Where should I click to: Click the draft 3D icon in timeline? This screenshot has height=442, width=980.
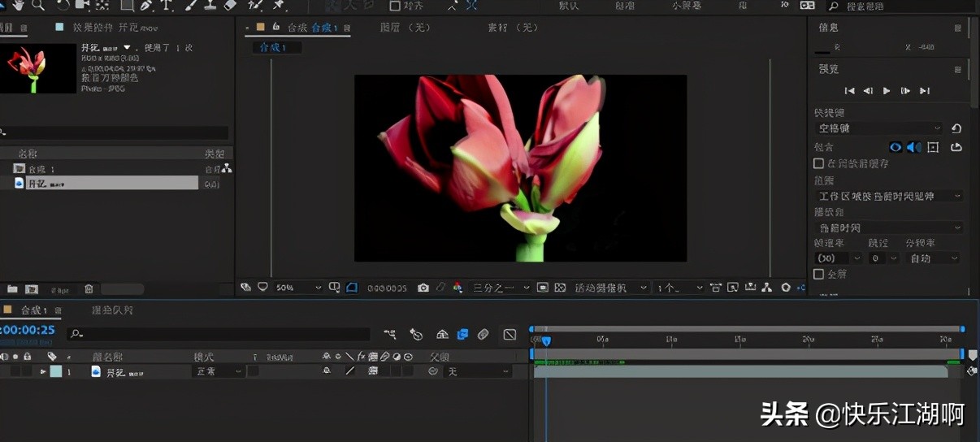click(416, 334)
